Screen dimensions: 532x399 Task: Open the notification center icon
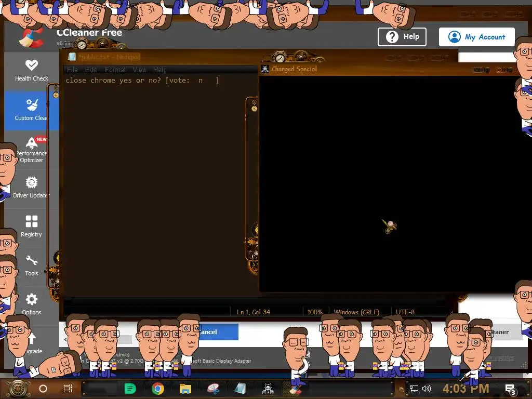tap(510, 389)
